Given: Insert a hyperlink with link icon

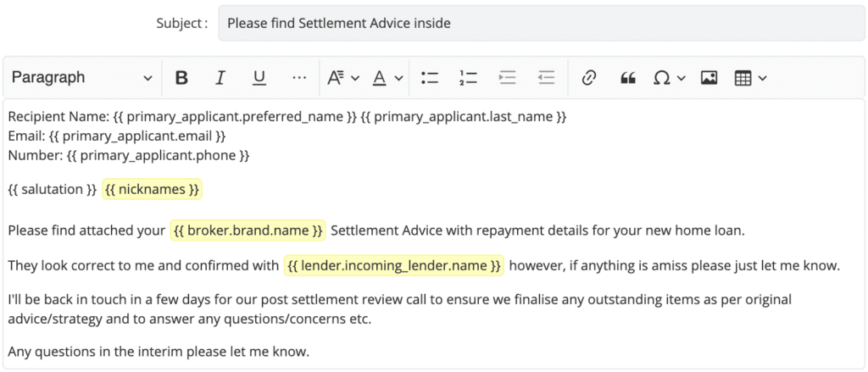Looking at the screenshot, I should 588,78.
